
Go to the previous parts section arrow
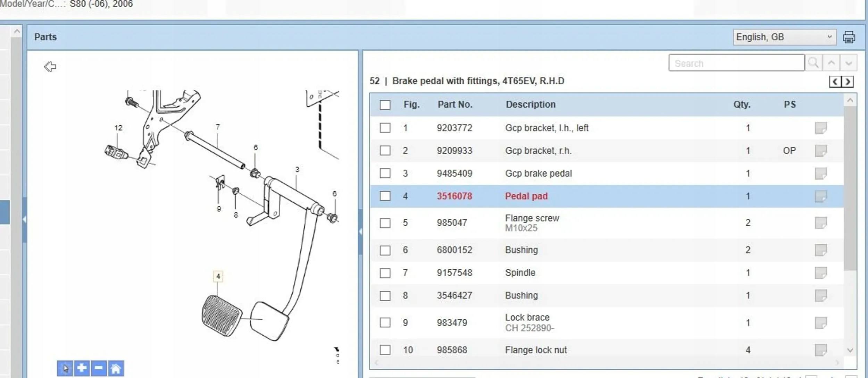tap(835, 82)
